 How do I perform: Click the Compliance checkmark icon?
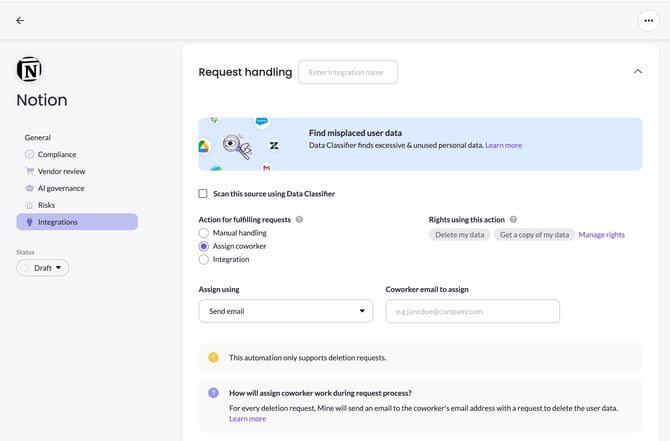tap(29, 154)
